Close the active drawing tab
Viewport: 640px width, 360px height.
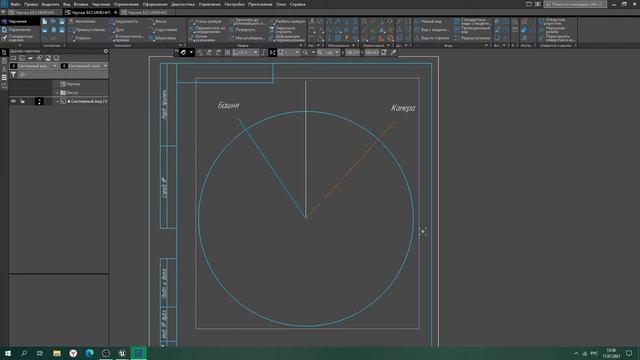click(x=116, y=12)
